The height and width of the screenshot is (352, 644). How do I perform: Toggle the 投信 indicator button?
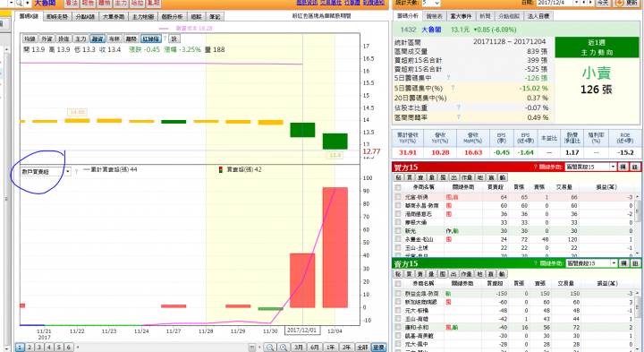click(x=64, y=39)
